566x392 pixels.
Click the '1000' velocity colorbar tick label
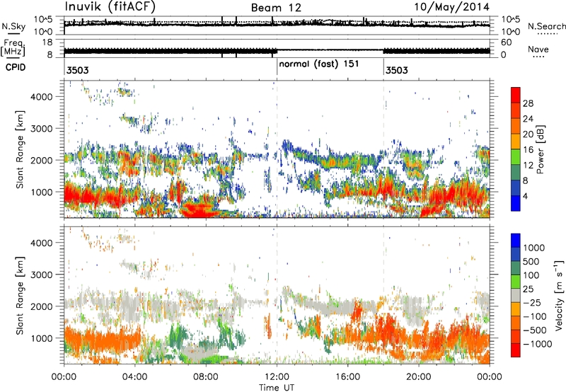click(x=534, y=248)
